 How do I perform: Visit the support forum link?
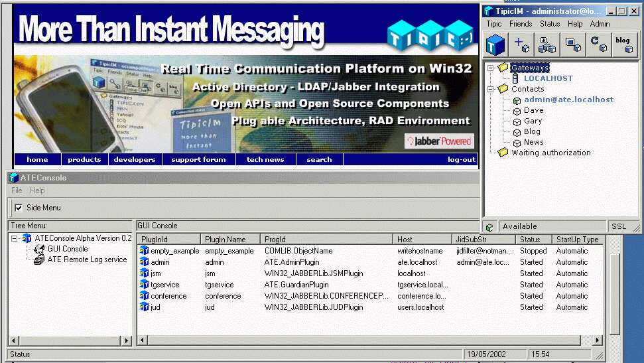click(198, 159)
